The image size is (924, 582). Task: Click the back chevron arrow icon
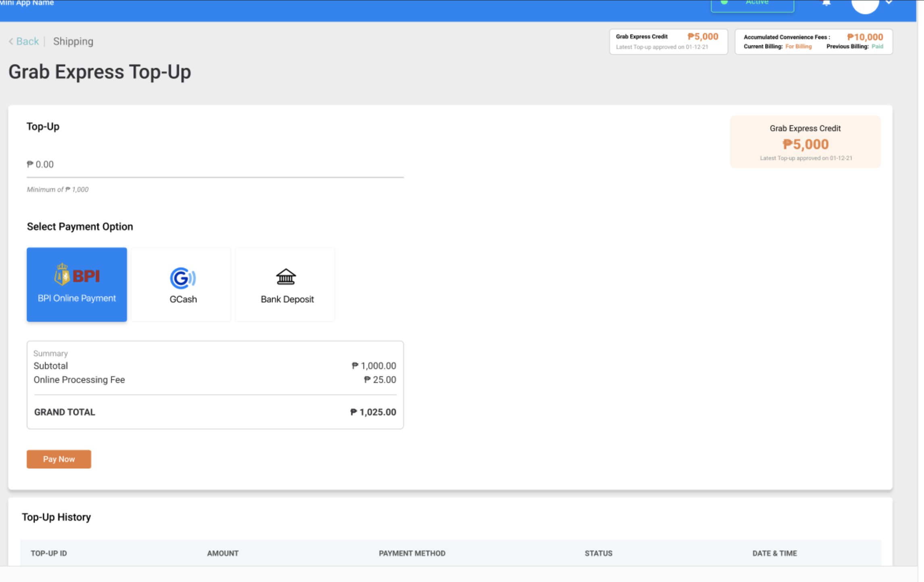11,41
